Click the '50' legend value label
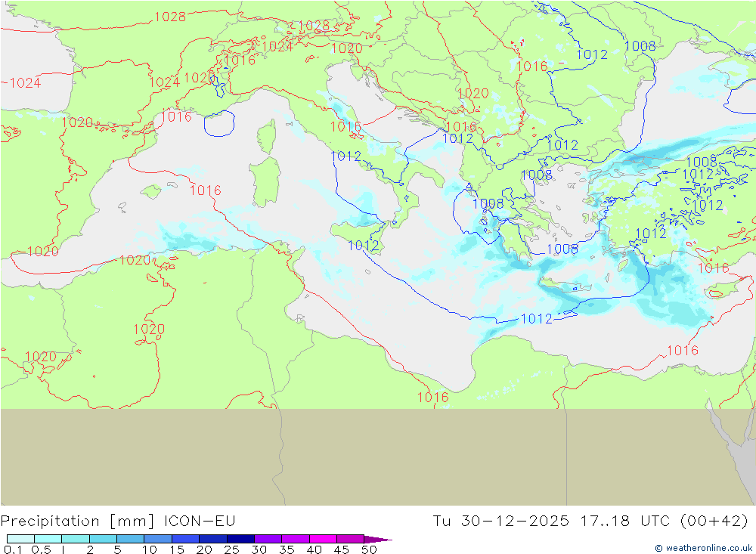This screenshot has height=554, width=756. click(x=369, y=549)
